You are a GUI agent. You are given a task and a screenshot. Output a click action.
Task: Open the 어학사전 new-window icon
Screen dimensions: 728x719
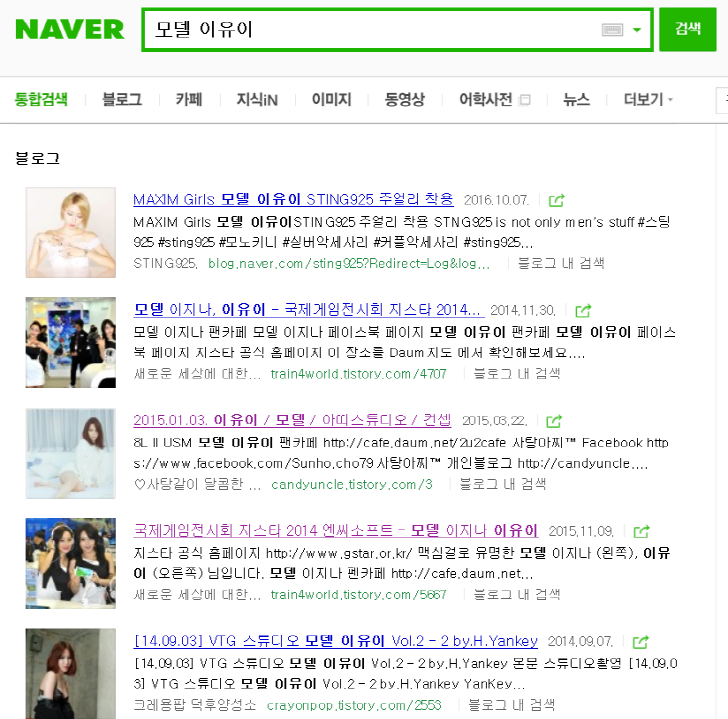pos(525,100)
